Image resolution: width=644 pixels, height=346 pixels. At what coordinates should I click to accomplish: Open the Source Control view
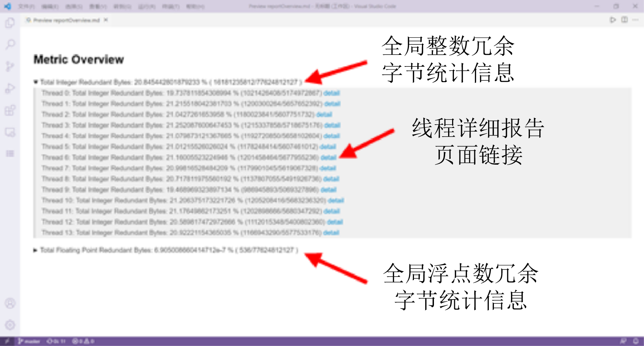click(10, 67)
